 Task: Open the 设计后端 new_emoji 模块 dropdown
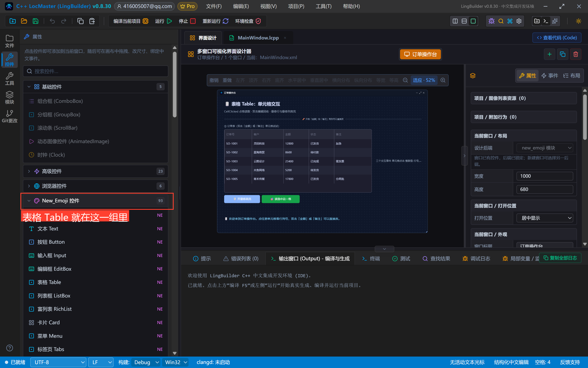pyautogui.click(x=545, y=148)
